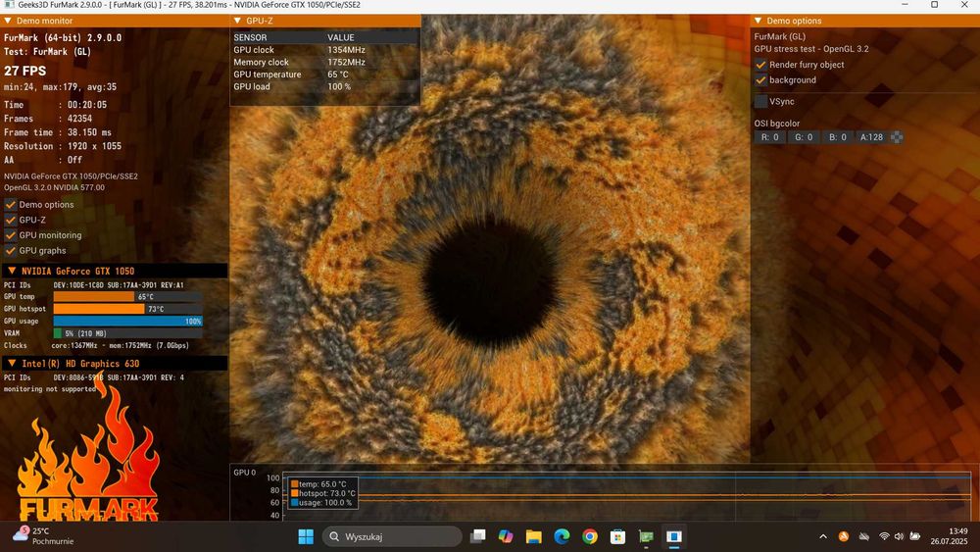Image resolution: width=980 pixels, height=552 pixels.
Task: Open Microsoft Store from the taskbar
Action: (617, 536)
